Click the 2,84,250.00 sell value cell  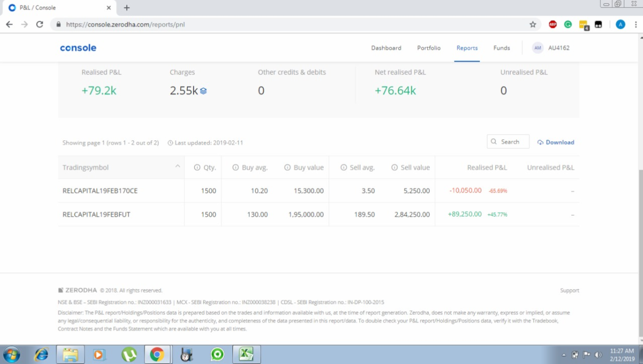coord(412,214)
